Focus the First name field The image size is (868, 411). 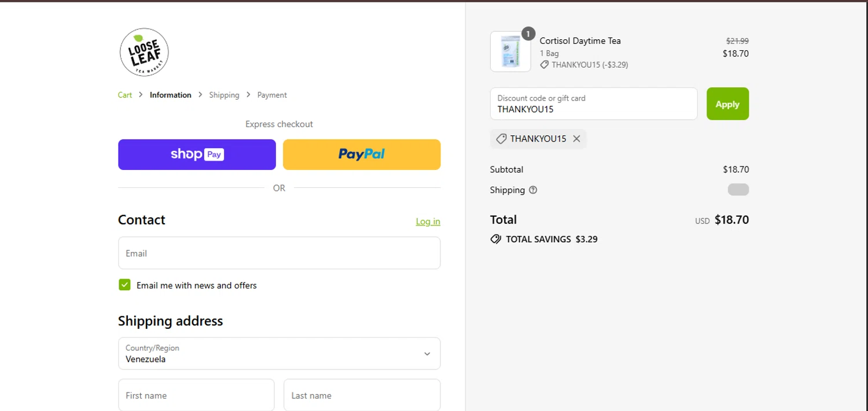point(196,395)
